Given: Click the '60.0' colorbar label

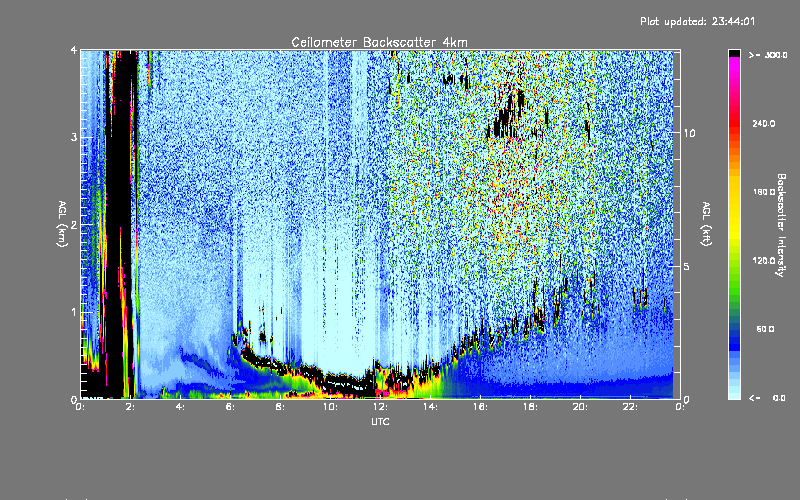Looking at the screenshot, I should click(765, 329).
